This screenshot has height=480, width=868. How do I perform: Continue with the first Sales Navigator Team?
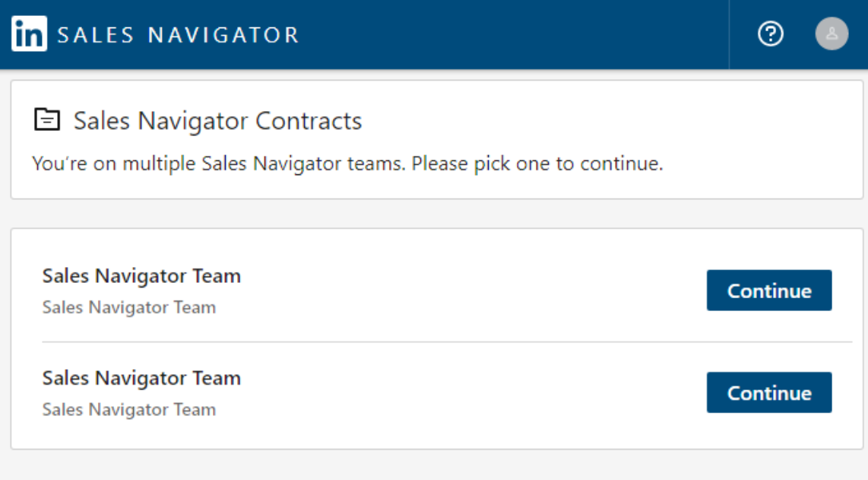[x=769, y=291]
